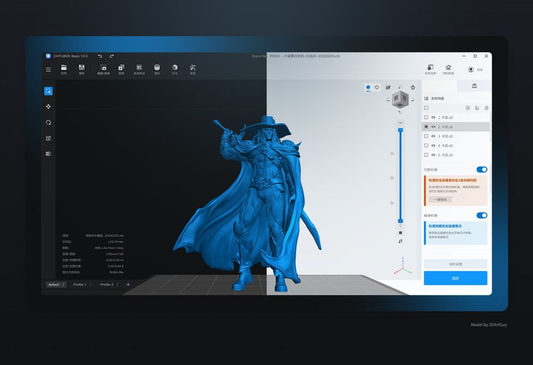Viewport: 533px width, 365px height.
Task: Click the top handle of layer slider
Action: [400, 130]
